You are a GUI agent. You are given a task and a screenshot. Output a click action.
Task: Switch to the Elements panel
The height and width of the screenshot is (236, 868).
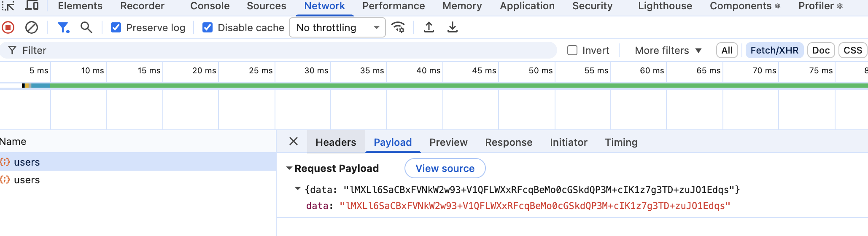coord(80,6)
